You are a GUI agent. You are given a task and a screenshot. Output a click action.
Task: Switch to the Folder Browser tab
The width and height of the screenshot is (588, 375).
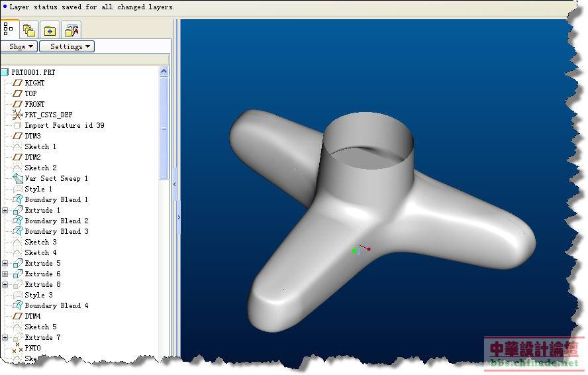pyautogui.click(x=28, y=30)
